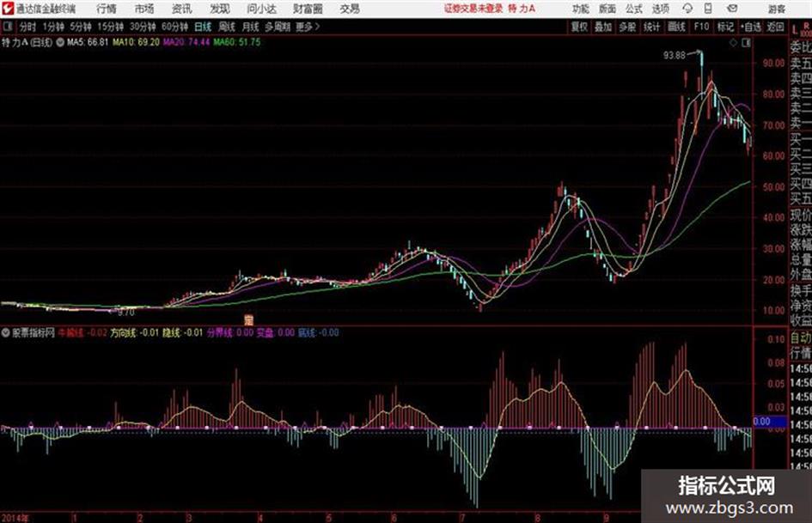Click the 现价 row in side panel
This screenshot has height=523, width=812.
click(801, 215)
